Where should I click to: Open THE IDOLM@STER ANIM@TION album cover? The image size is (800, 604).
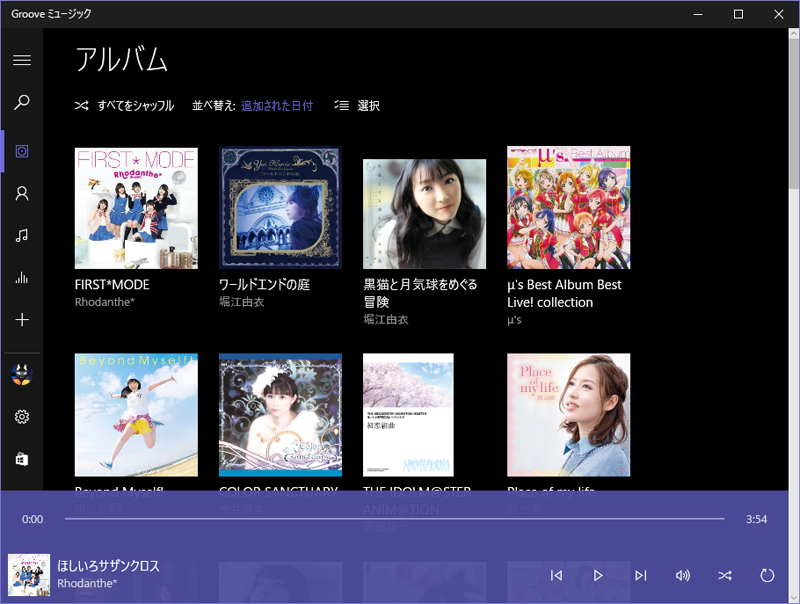[408, 415]
